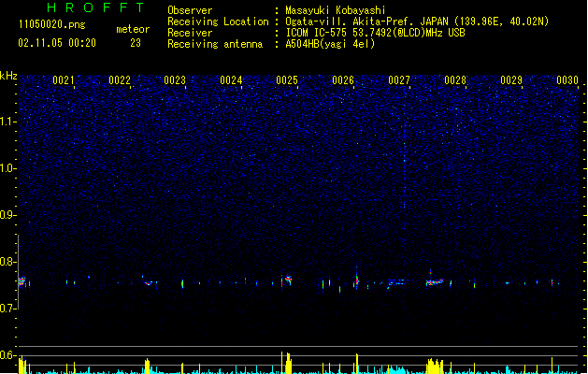Click time marker 0027
Image resolution: width=588 pixels, height=374 pixels.
point(399,80)
